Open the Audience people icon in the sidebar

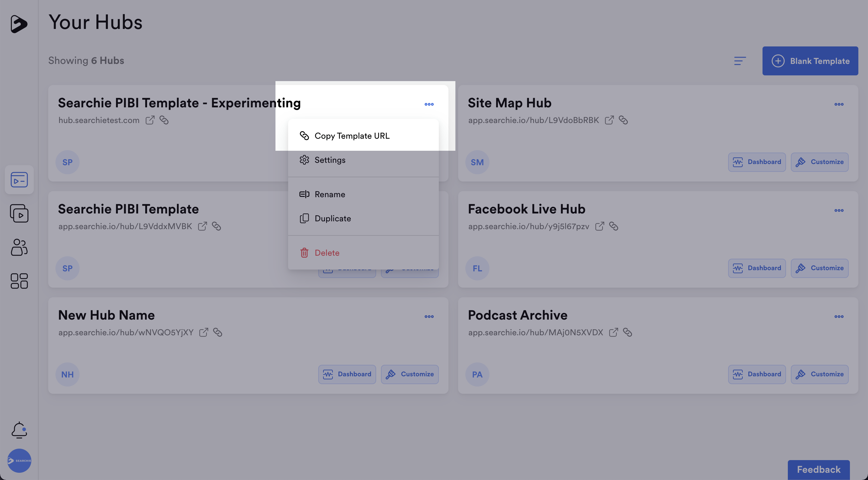click(x=19, y=248)
